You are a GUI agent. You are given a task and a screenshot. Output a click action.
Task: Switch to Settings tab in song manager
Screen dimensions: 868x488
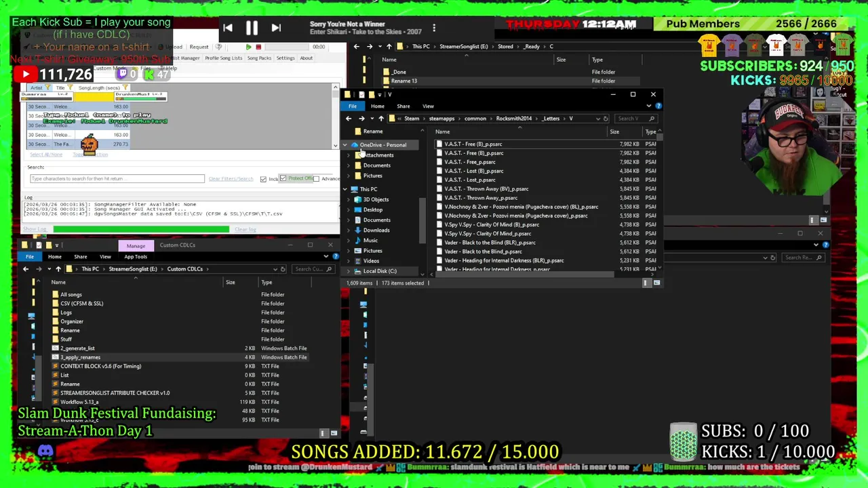285,58
